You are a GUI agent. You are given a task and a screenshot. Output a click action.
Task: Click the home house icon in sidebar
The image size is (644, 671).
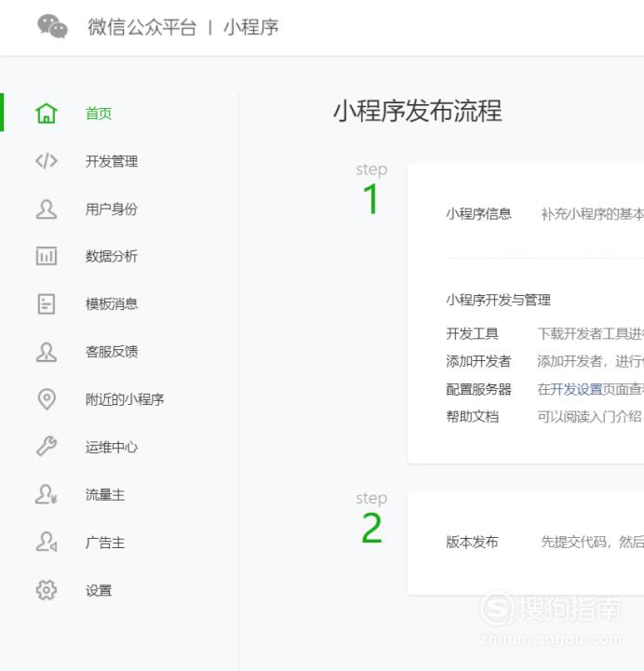click(x=47, y=114)
